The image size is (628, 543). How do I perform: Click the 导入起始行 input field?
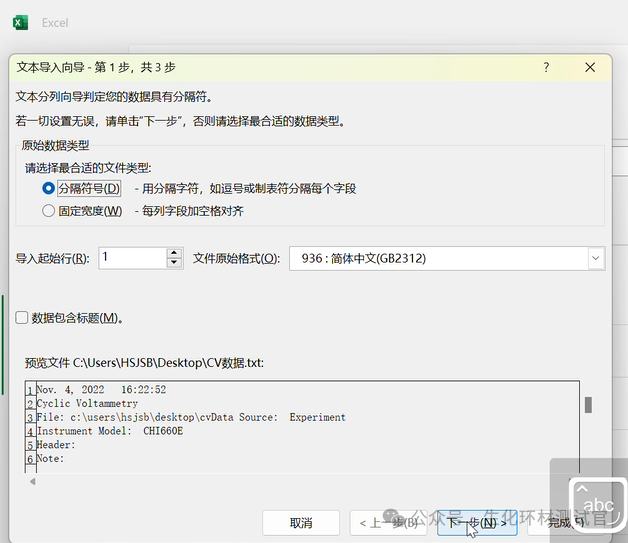coord(133,258)
